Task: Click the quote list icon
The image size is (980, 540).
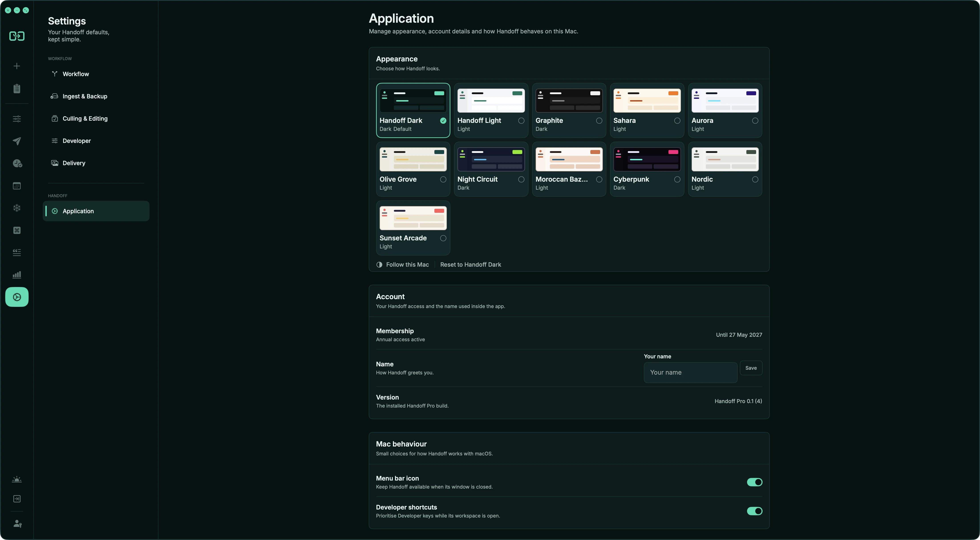Action: tap(17, 253)
